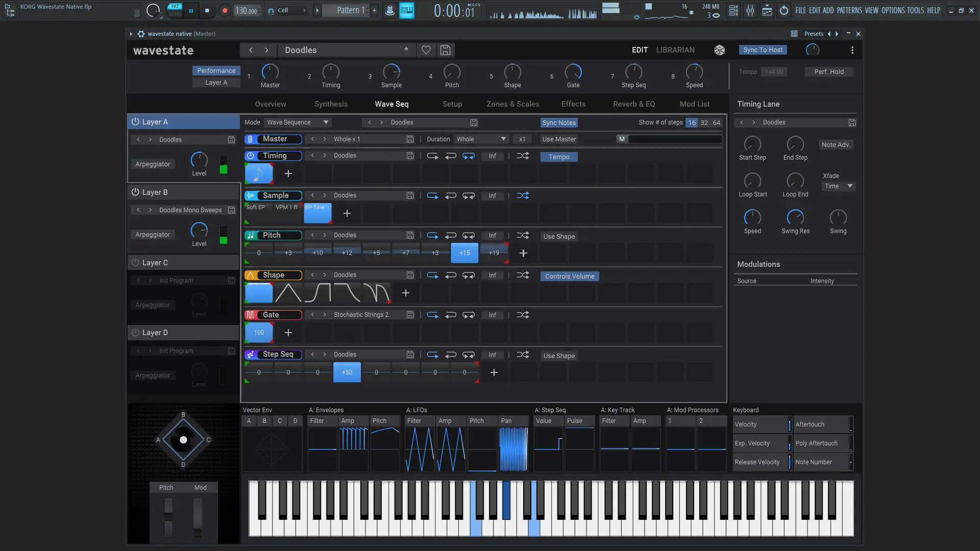Open the FL Studio mixer icon
Viewport: 980px width, 551px height.
pos(750,10)
